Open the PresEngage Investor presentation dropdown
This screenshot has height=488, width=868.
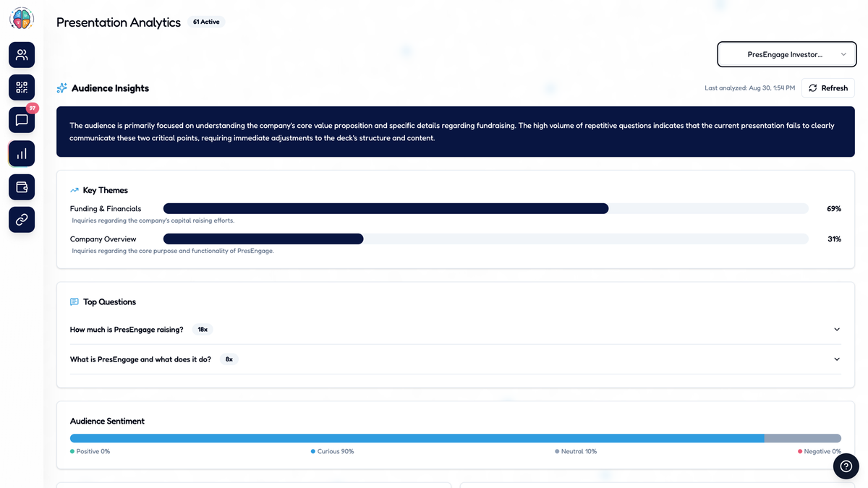pos(787,54)
